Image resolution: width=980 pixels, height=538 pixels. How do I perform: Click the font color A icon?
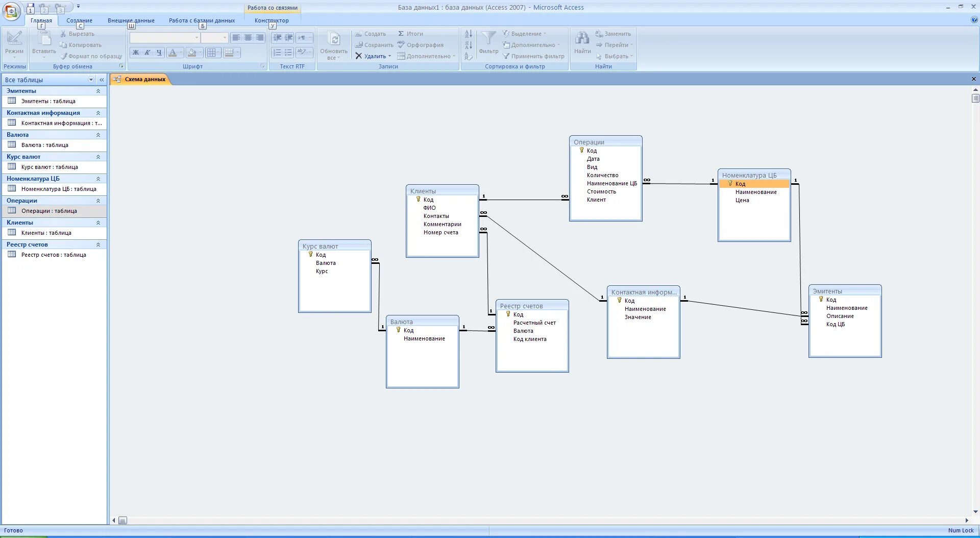click(173, 53)
